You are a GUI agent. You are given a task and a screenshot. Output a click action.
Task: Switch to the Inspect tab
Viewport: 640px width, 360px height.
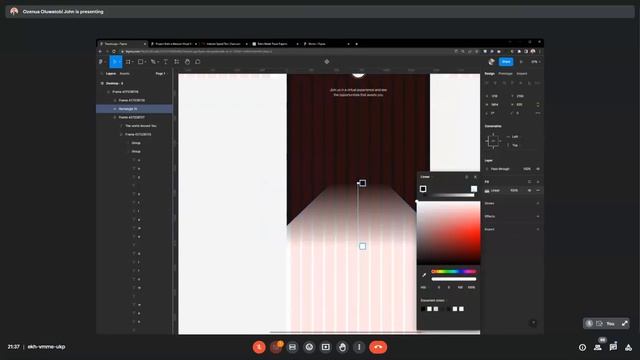pos(522,73)
